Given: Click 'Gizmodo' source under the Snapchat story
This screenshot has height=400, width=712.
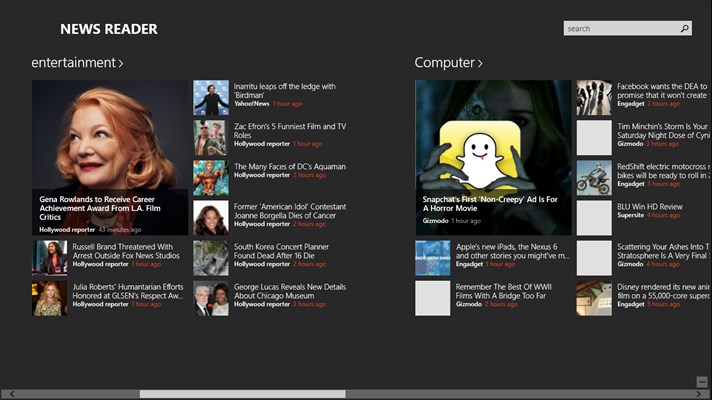Looking at the screenshot, I should point(435,221).
